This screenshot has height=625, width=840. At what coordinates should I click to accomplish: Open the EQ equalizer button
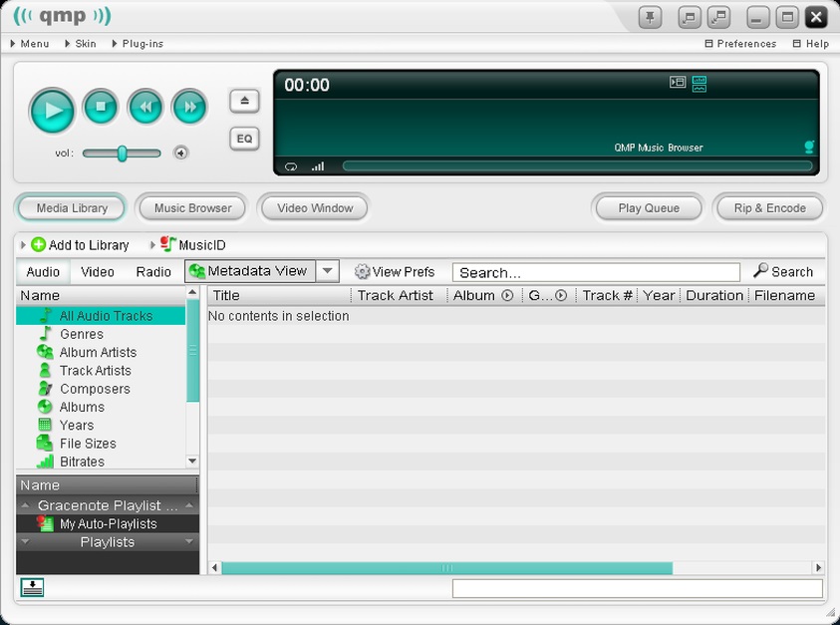(x=244, y=139)
